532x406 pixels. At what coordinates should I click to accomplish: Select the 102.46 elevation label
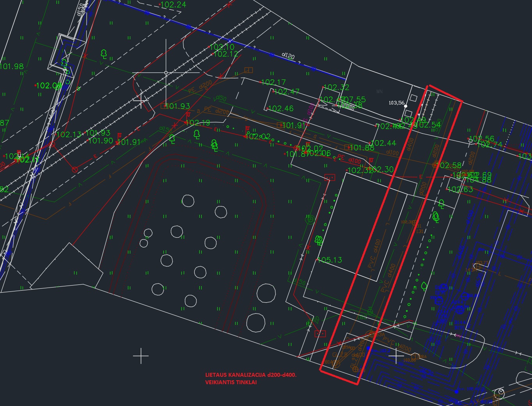(x=280, y=109)
